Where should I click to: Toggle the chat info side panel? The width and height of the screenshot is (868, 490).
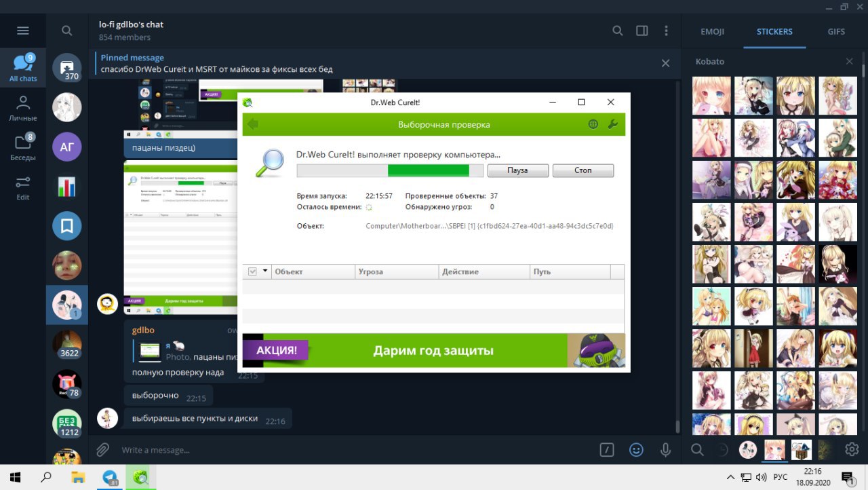pyautogui.click(x=642, y=31)
